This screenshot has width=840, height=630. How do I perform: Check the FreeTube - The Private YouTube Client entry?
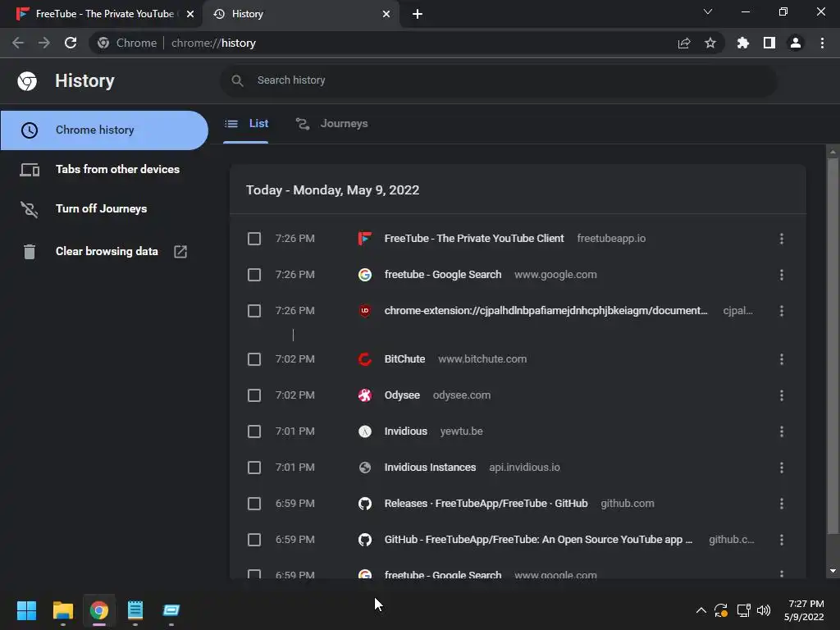[x=254, y=239]
